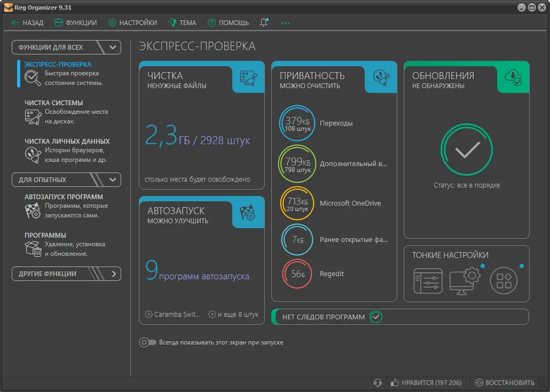The width and height of the screenshot is (550, 392).
Task: Open the ТЕМА menu
Action: [183, 23]
